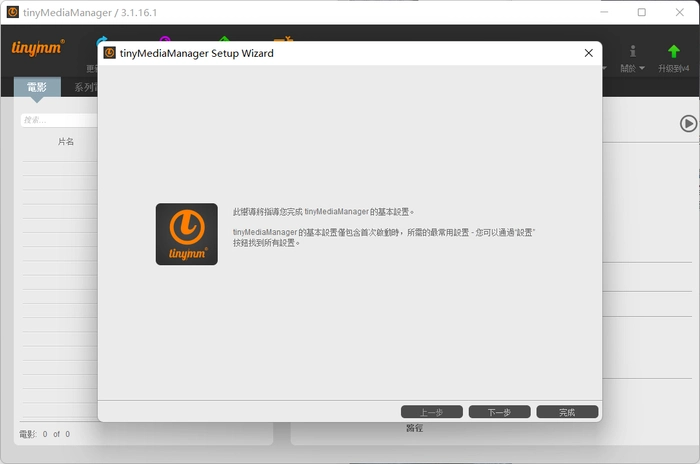Image resolution: width=700 pixels, height=464 pixels.
Task: Click the 完成 button in the wizard
Action: pyautogui.click(x=567, y=412)
